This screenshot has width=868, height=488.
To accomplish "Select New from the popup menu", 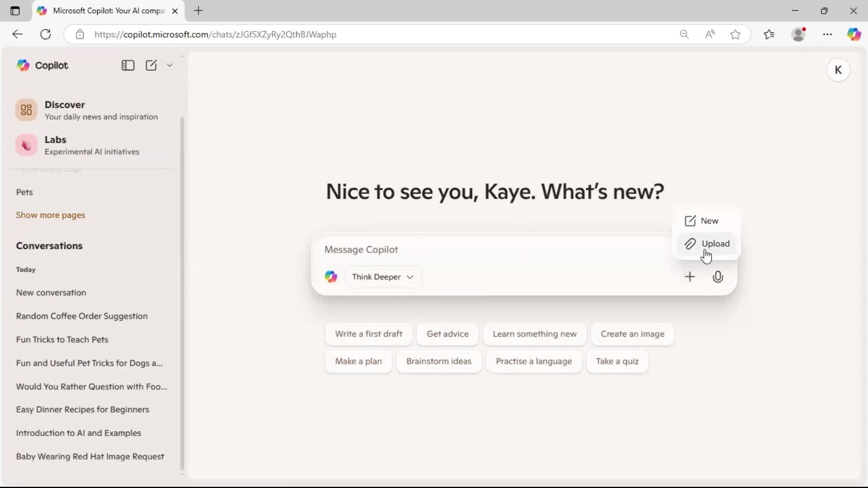I will (x=706, y=221).
